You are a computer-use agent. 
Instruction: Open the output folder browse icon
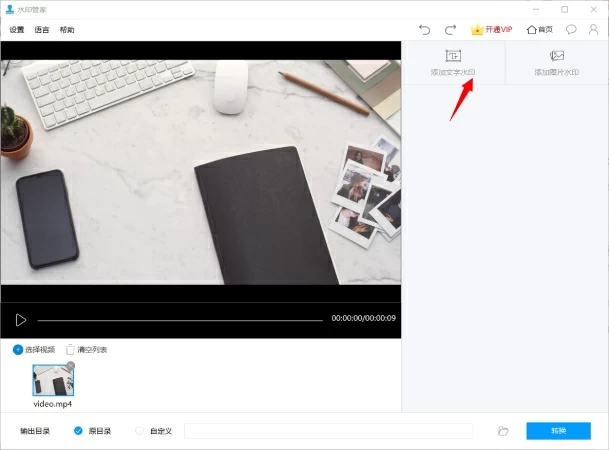click(503, 431)
